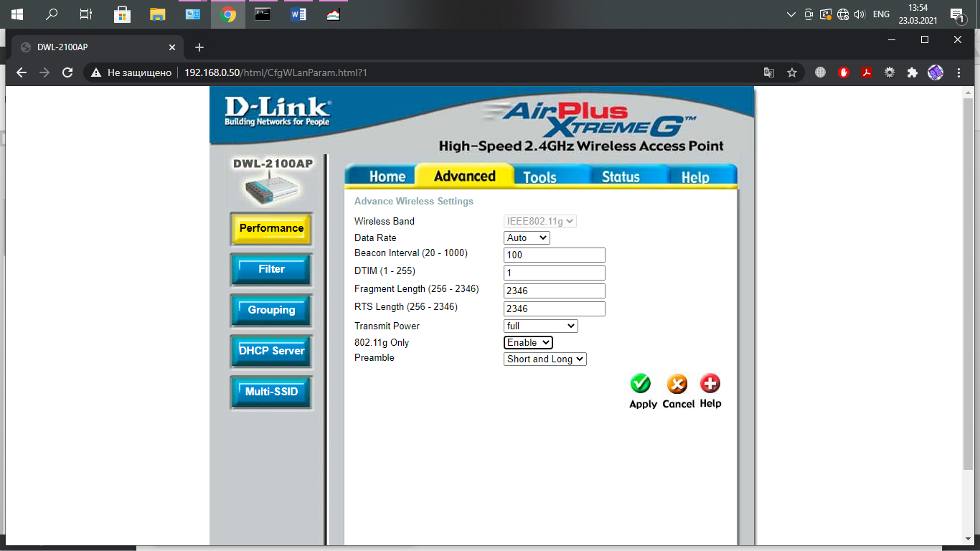
Task: Open the Filter settings page
Action: tap(271, 270)
